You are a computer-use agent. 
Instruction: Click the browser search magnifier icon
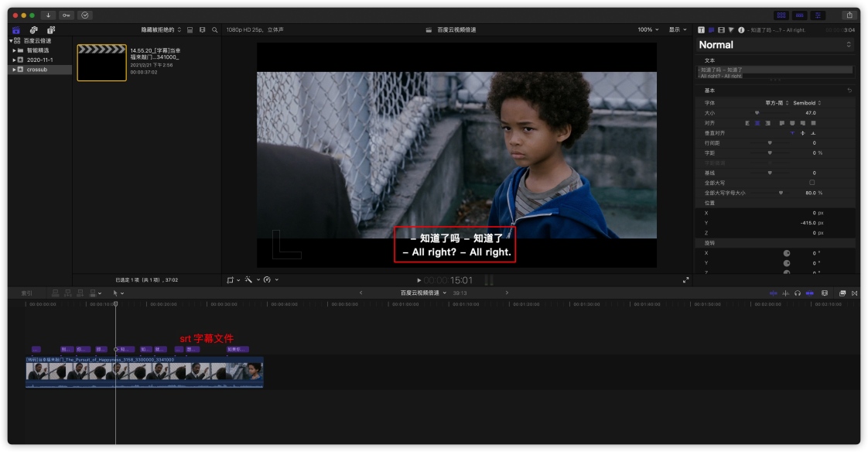click(x=215, y=30)
